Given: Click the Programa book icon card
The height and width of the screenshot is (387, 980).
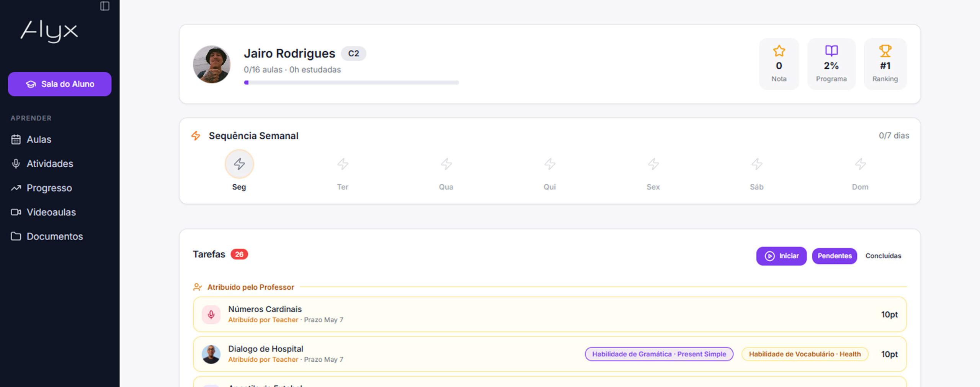Looking at the screenshot, I should click(831, 64).
